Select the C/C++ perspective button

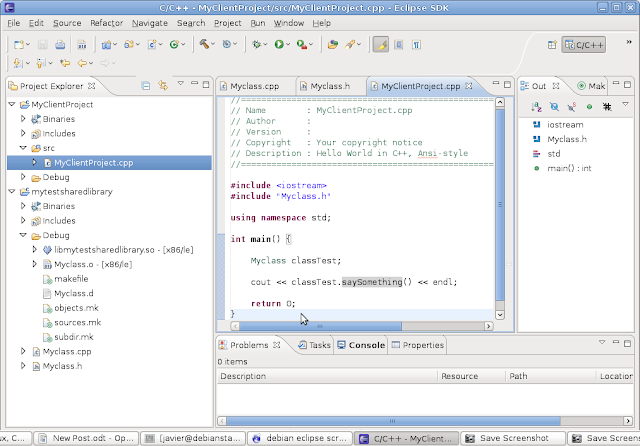(x=584, y=45)
